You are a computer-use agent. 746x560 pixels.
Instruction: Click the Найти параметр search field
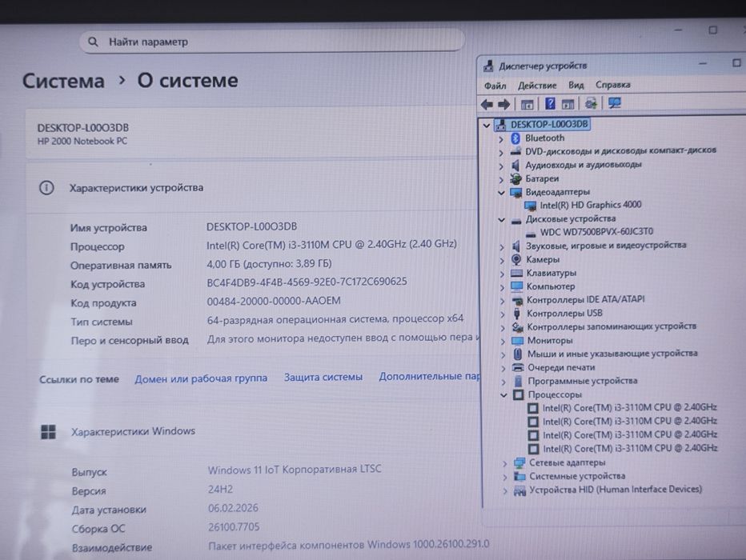272,42
